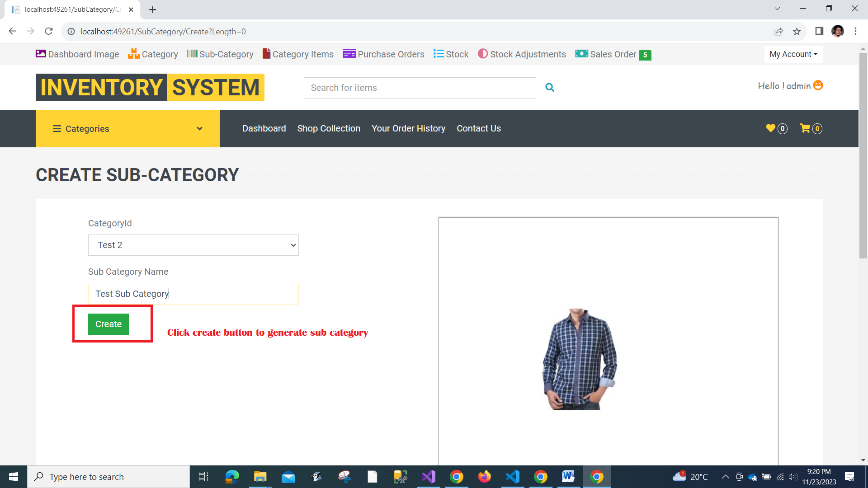Open the shopping cart icon

805,128
